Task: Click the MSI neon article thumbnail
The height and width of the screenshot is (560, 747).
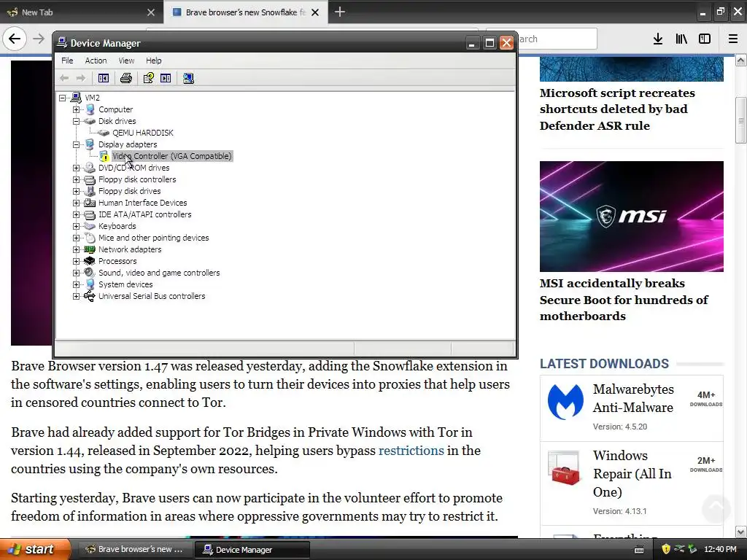Action: click(x=631, y=216)
